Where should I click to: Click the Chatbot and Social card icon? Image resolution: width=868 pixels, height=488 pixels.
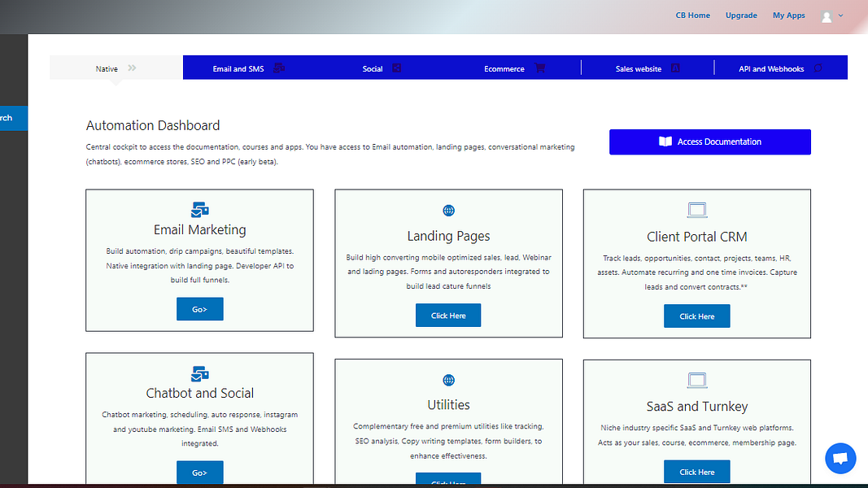coord(200,373)
